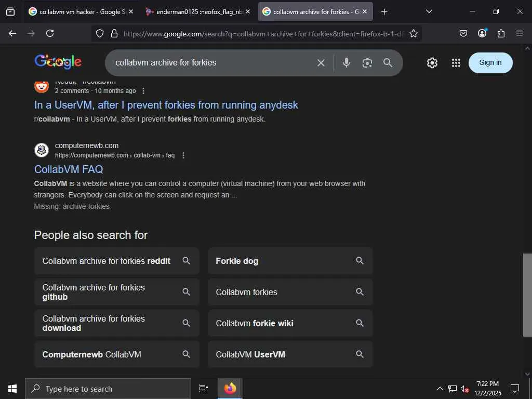Click Firefox icon on taskbar
Screen dimensions: 532x399
tap(230, 389)
